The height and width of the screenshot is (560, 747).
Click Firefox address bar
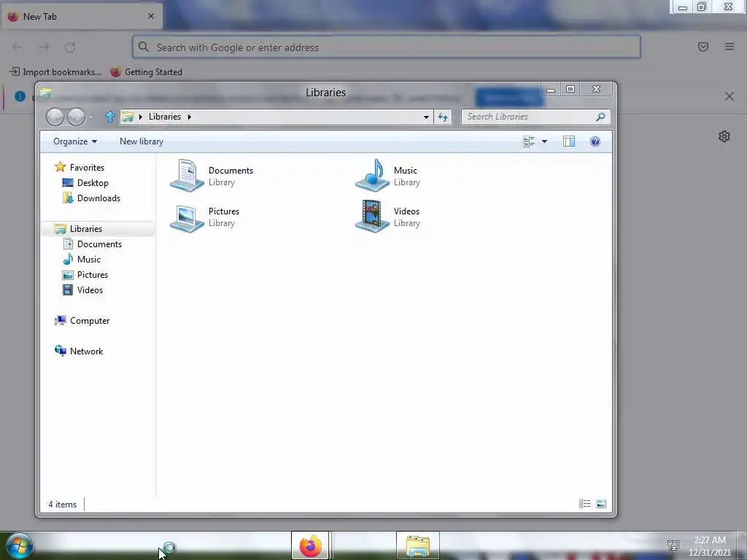pos(387,47)
